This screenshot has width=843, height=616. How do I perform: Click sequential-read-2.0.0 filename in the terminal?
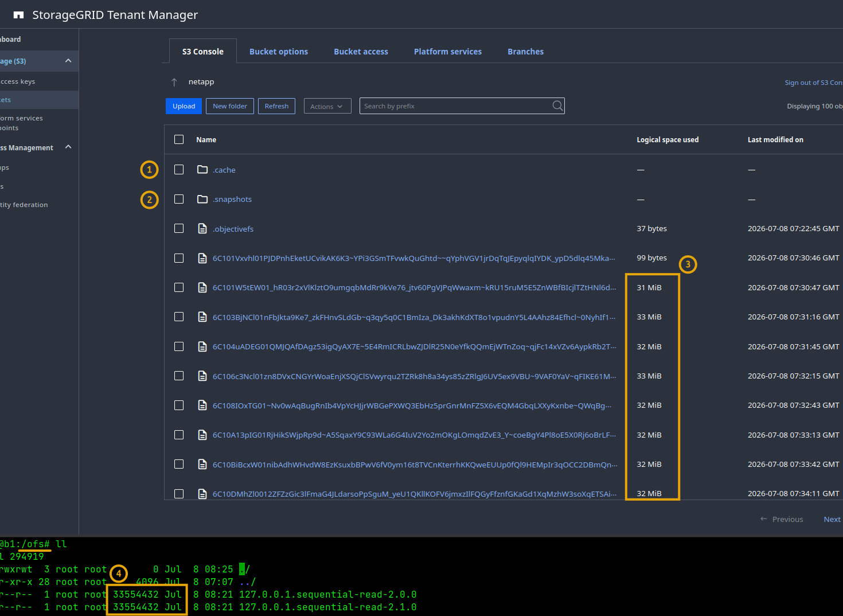coord(327,594)
